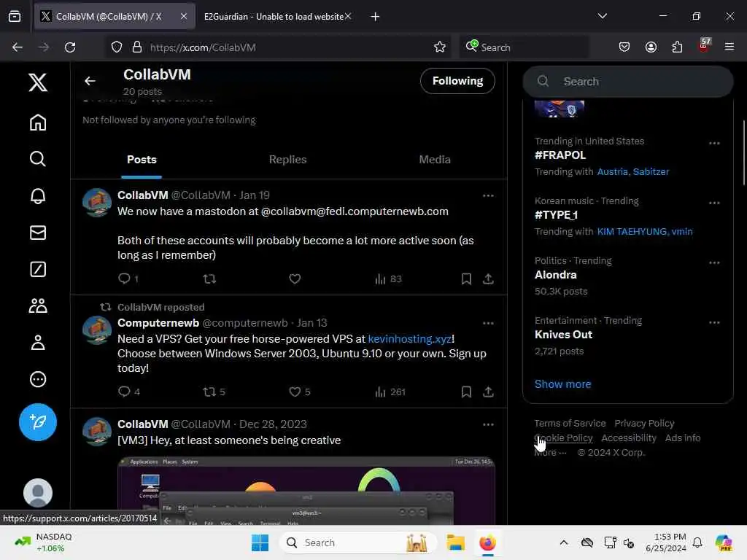Open Firefox list all tabs dropdown
This screenshot has width=747, height=560.
(x=602, y=16)
